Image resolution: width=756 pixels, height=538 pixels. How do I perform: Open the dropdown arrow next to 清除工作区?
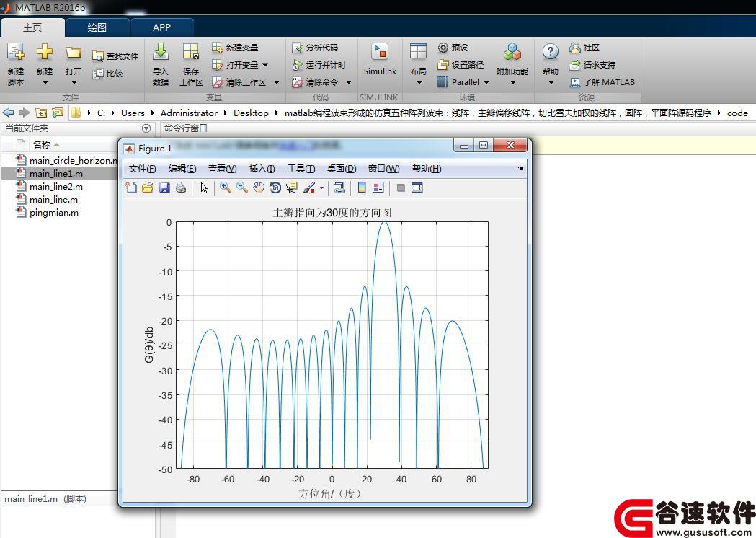click(276, 82)
